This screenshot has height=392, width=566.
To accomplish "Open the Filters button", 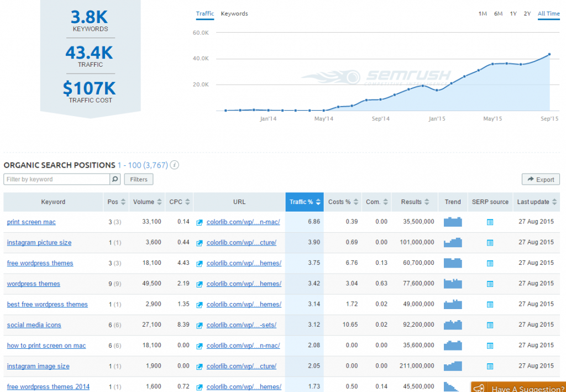I will 138,179.
